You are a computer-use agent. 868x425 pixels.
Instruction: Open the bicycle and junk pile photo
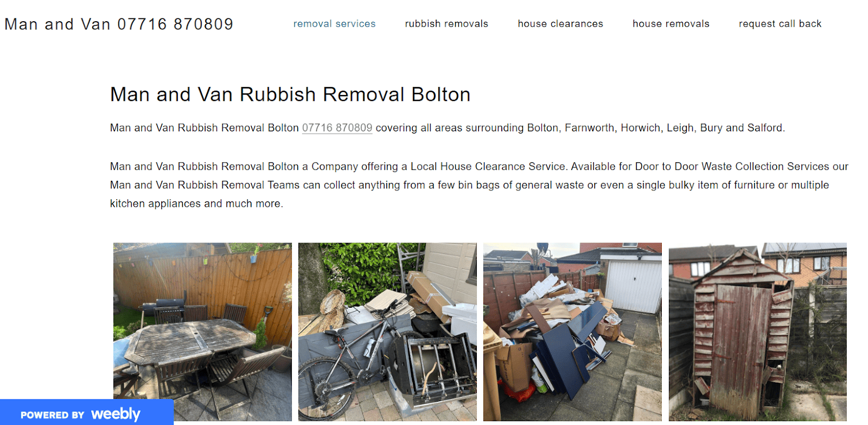(x=387, y=332)
